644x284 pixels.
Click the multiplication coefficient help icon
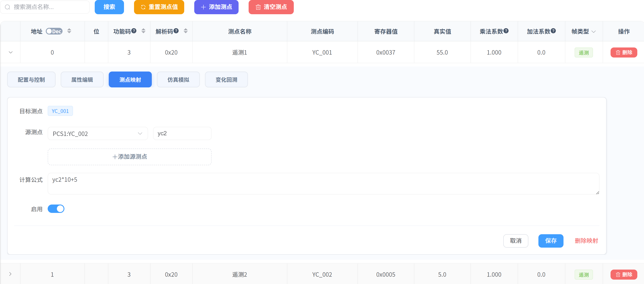[x=506, y=31]
